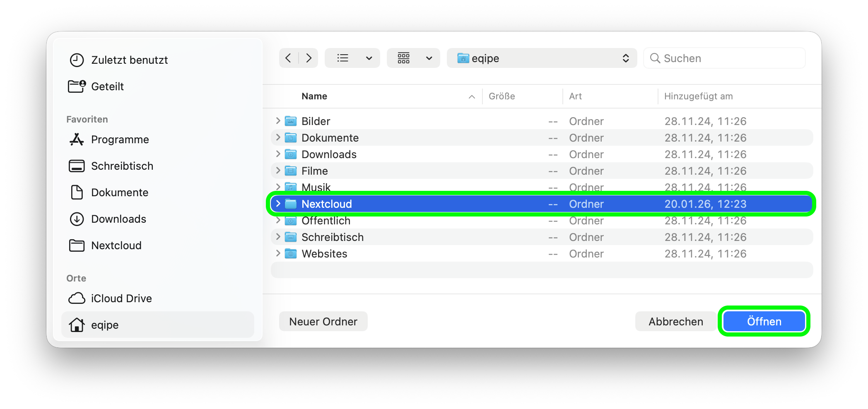Viewport: 868px width, 409px height.
Task: Sort by the Name column header
Action: point(314,96)
